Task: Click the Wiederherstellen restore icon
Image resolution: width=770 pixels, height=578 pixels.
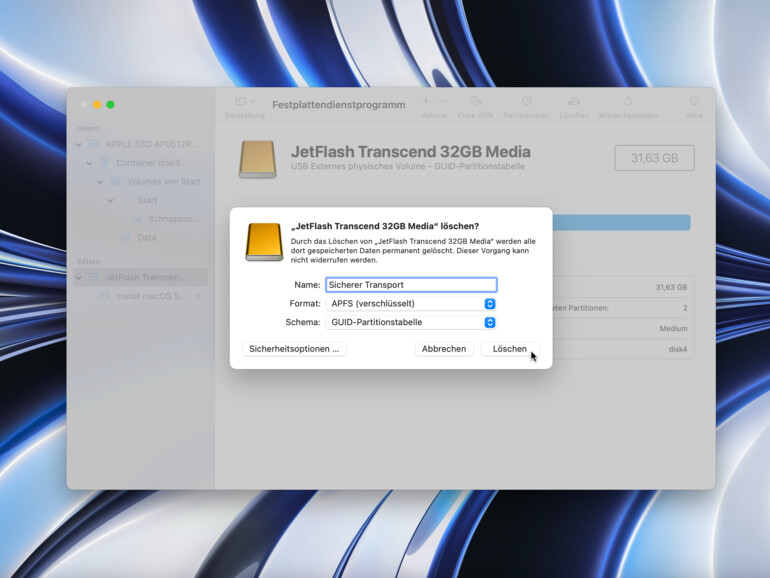Action: click(628, 101)
